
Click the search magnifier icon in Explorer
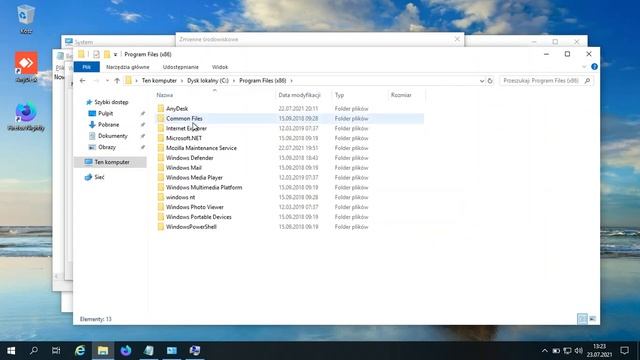pos(587,81)
